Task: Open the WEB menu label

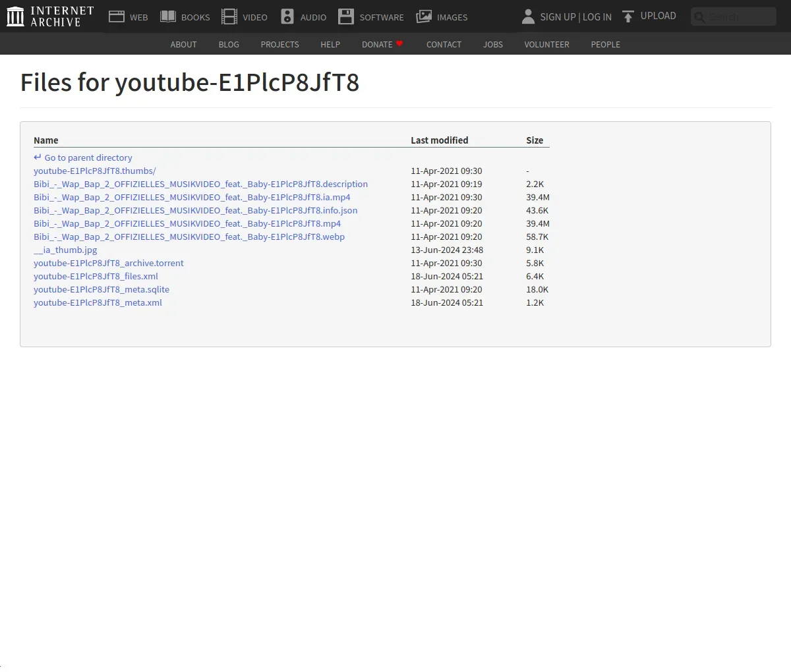Action: (x=139, y=17)
